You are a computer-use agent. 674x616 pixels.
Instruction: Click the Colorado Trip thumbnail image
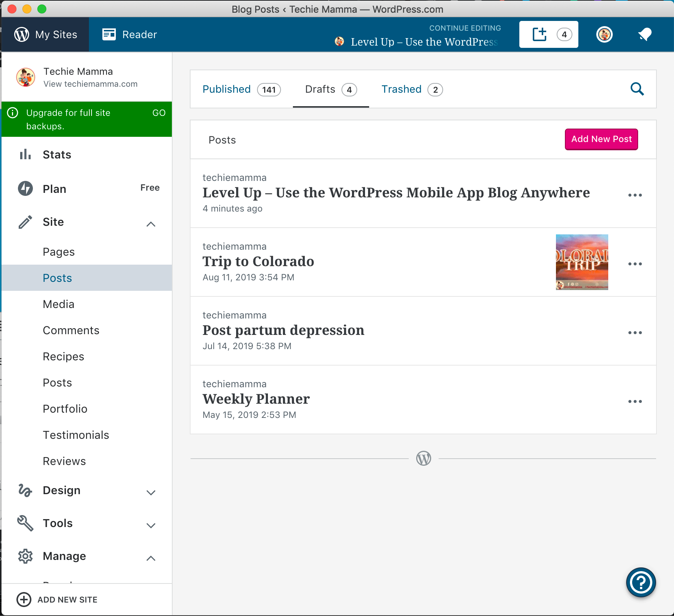582,262
